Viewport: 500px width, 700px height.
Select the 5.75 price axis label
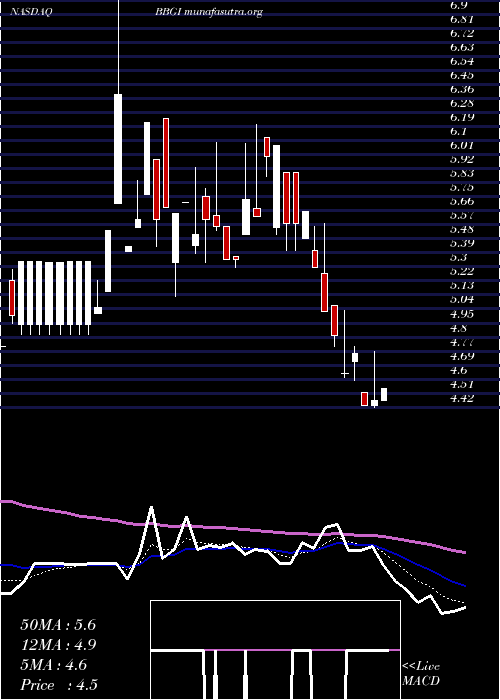point(462,188)
